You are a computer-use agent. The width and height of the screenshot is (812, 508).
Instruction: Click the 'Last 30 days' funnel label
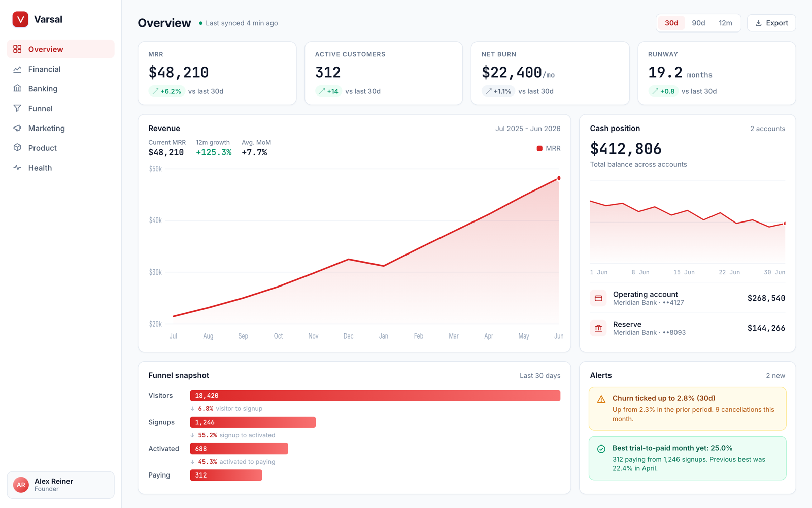click(540, 376)
